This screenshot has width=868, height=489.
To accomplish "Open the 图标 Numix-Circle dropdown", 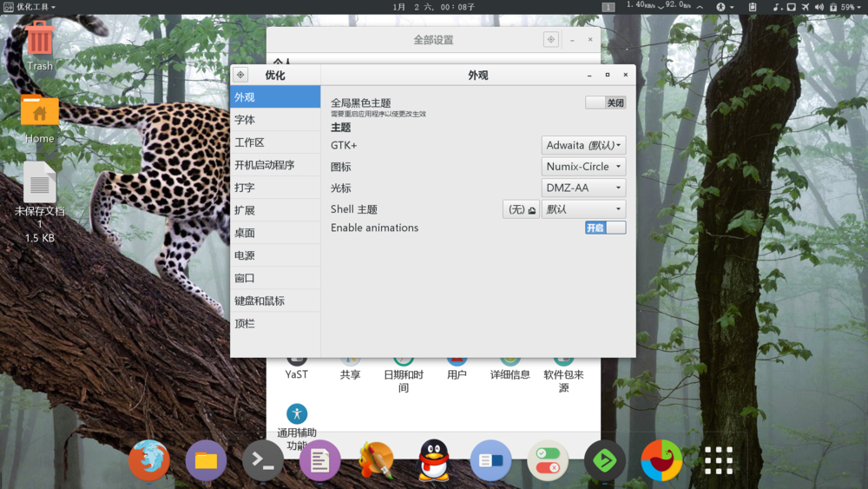I will 583,166.
